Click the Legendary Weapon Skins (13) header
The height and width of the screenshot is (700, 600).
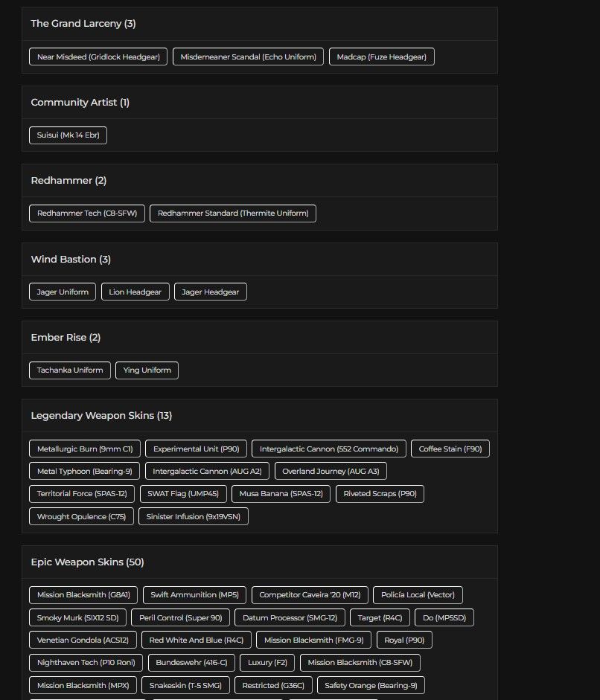point(101,416)
